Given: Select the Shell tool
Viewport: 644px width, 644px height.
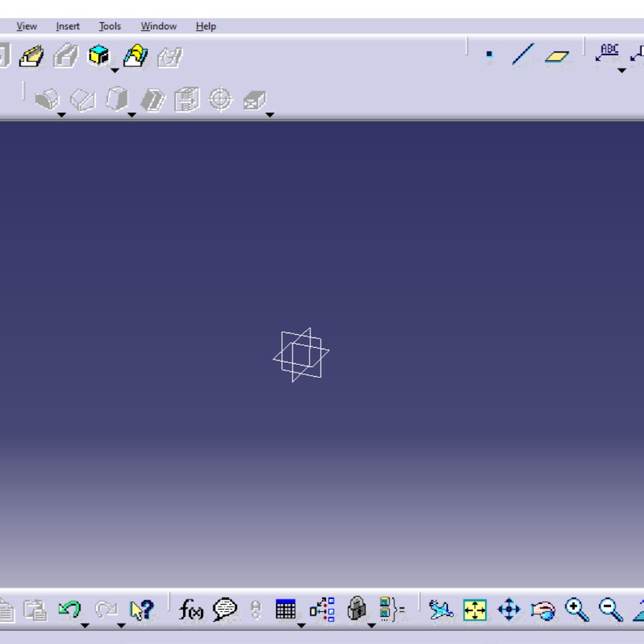Looking at the screenshot, I should click(x=153, y=99).
